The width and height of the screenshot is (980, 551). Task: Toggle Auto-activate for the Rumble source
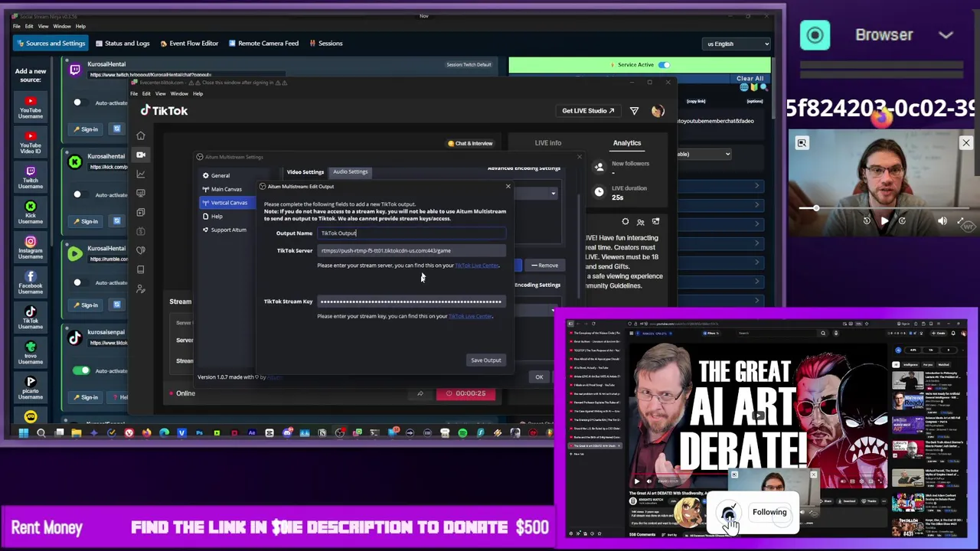point(80,282)
